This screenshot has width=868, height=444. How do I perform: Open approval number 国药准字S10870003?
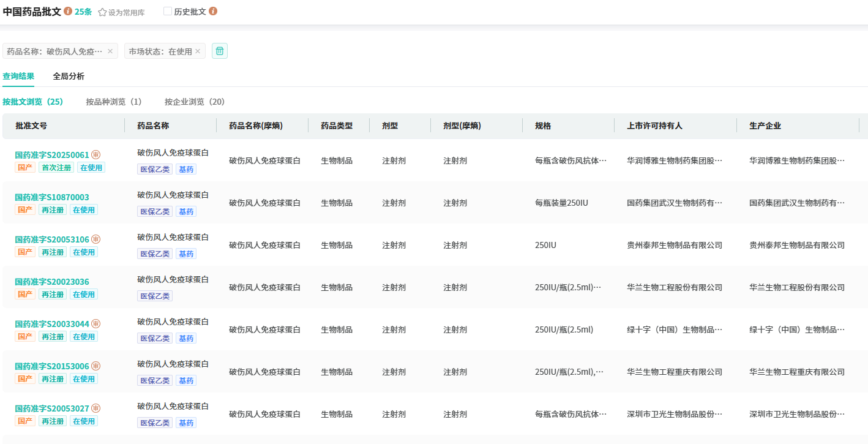(52, 197)
